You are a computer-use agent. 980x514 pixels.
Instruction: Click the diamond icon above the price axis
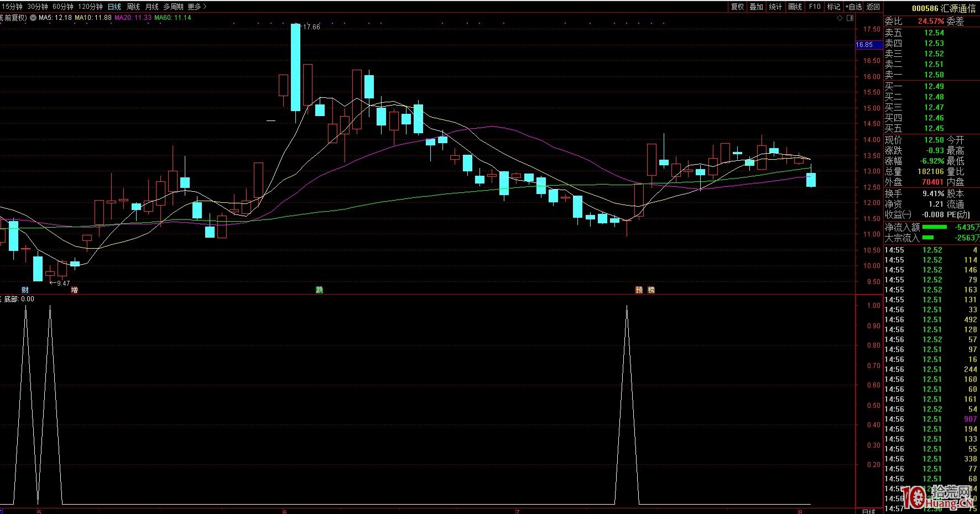[840, 18]
